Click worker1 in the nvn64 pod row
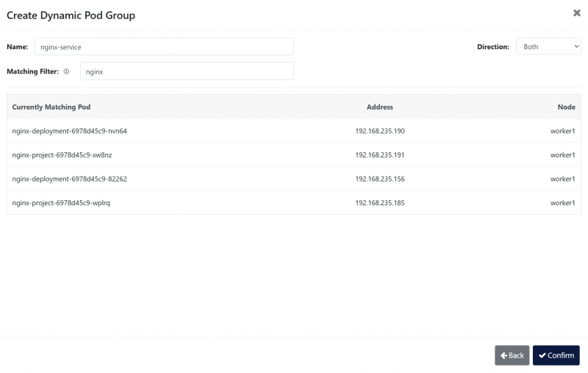Image resolution: width=588 pixels, height=373 pixels. (x=562, y=131)
